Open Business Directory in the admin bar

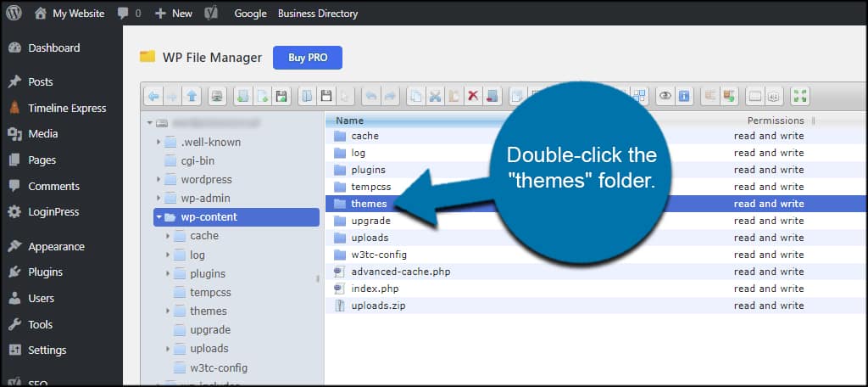pyautogui.click(x=318, y=14)
